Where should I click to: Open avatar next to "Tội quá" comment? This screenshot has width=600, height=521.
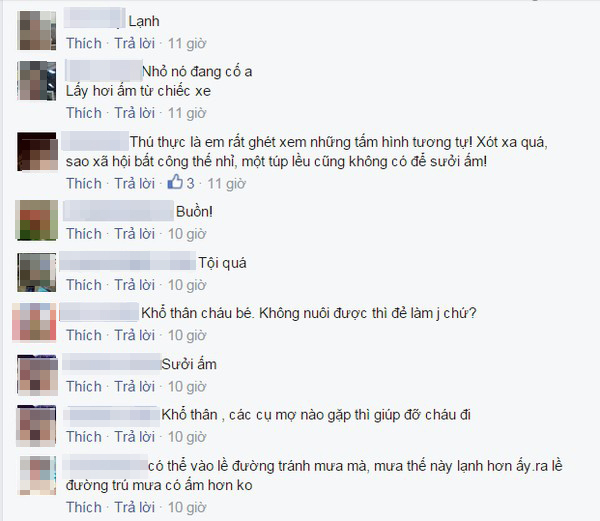37,272
